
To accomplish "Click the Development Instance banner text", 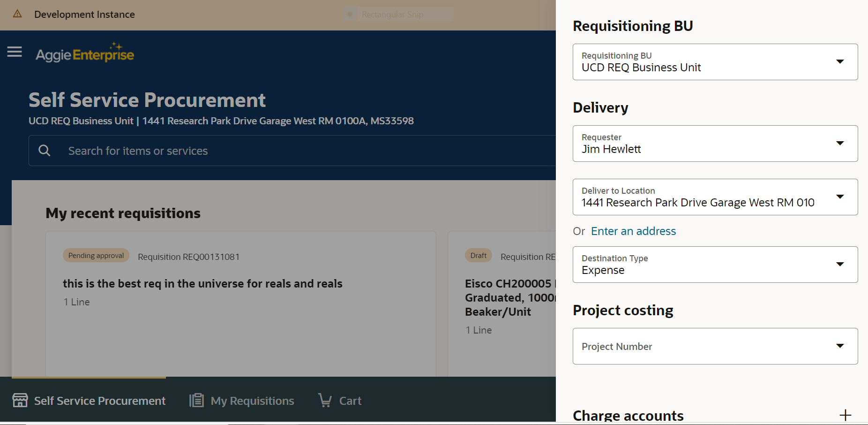I will coord(84,15).
